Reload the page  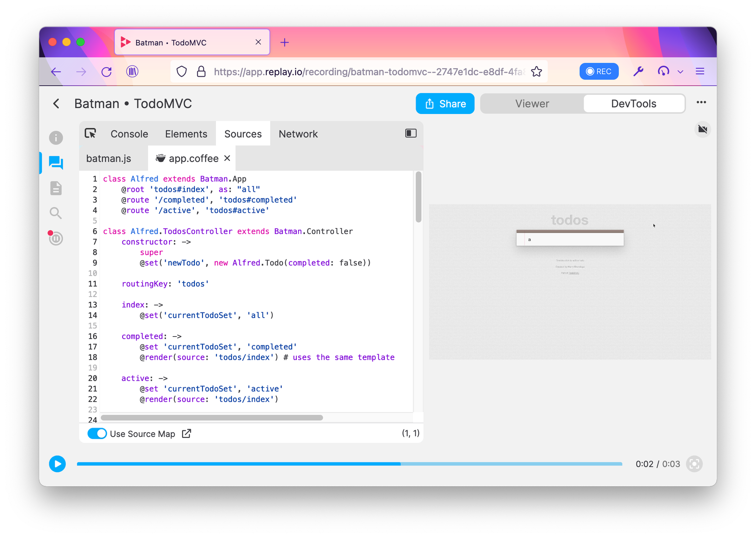pyautogui.click(x=107, y=72)
